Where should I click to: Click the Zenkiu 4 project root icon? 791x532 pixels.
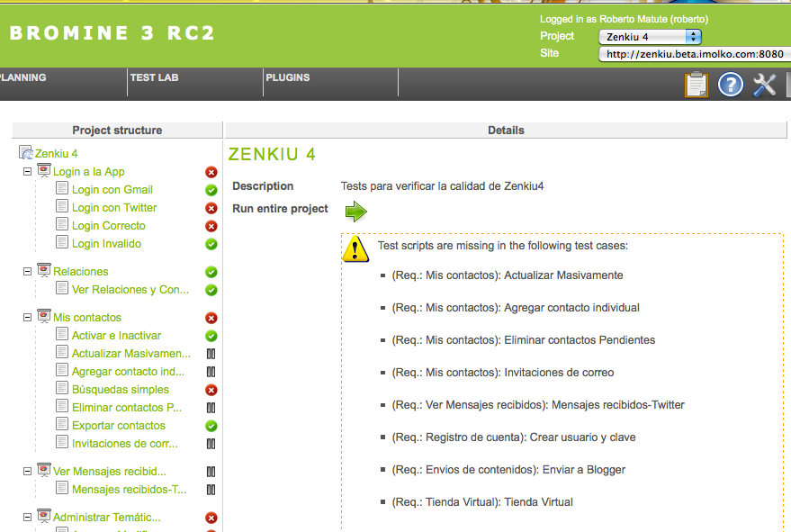(x=26, y=152)
